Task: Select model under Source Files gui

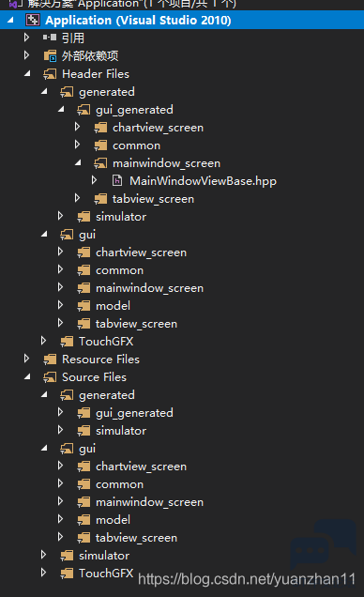Action: (x=113, y=520)
